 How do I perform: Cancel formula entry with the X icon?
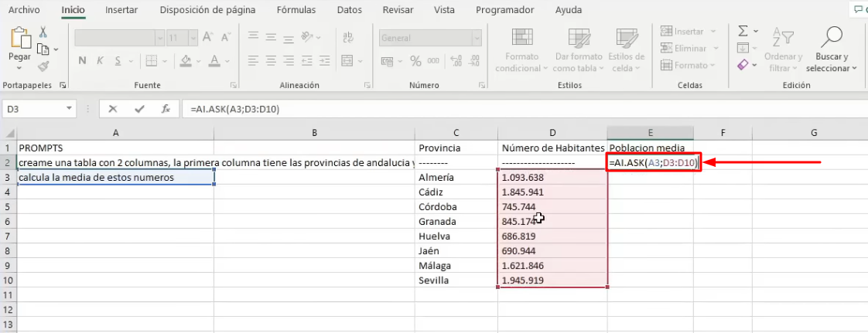tap(114, 109)
